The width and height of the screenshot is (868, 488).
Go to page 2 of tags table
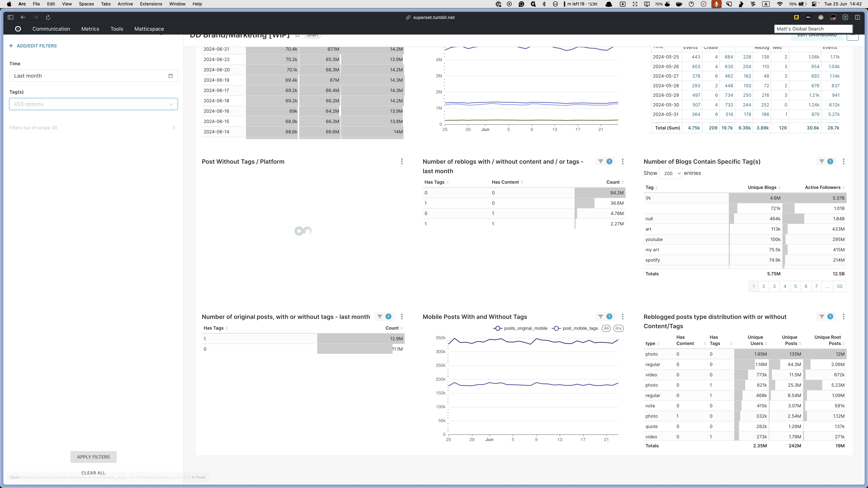click(x=764, y=287)
